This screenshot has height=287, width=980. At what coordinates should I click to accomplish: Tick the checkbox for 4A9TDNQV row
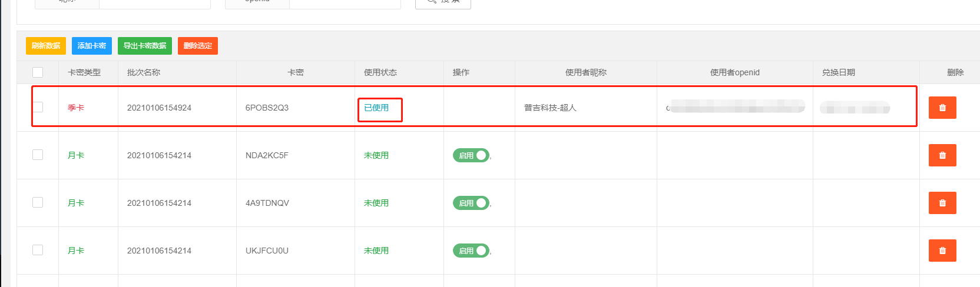[x=38, y=202]
